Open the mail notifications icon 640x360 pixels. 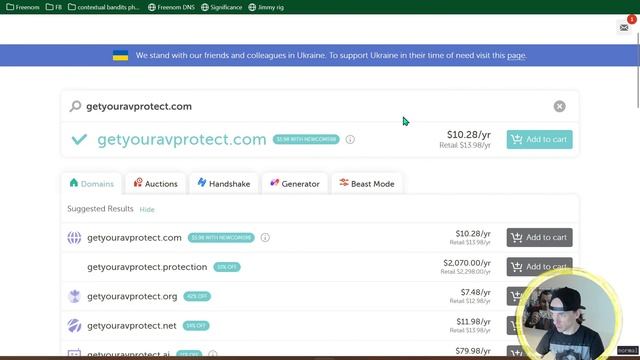coord(624,27)
